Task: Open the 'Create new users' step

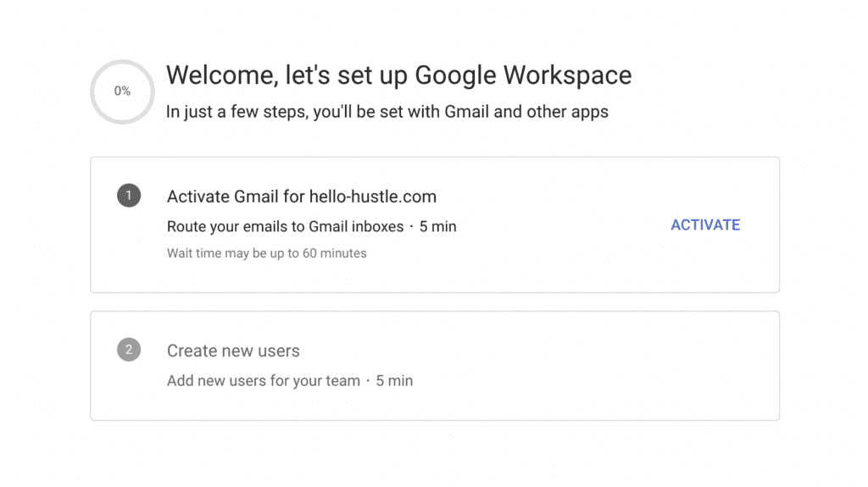Action: coord(233,351)
